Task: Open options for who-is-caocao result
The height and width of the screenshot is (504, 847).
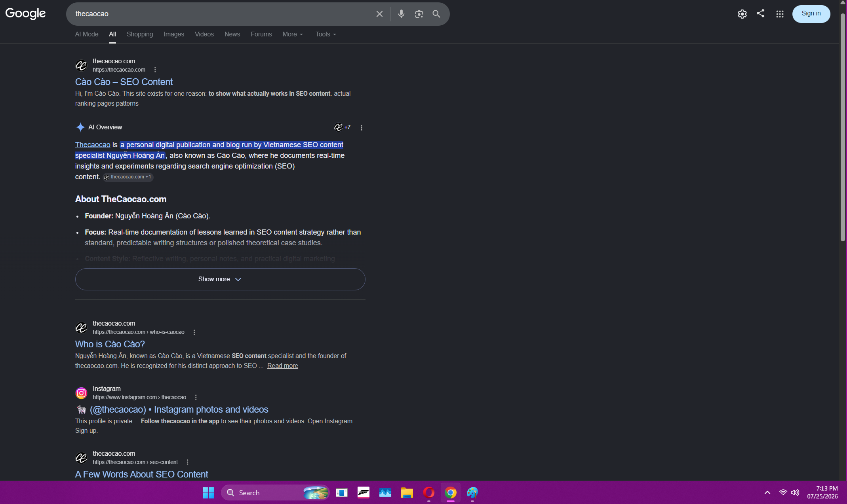Action: click(x=194, y=332)
